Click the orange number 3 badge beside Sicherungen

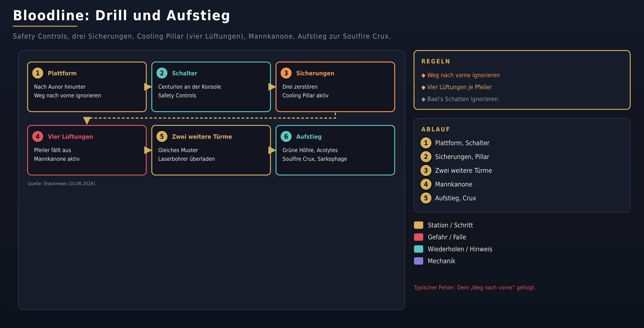click(286, 73)
